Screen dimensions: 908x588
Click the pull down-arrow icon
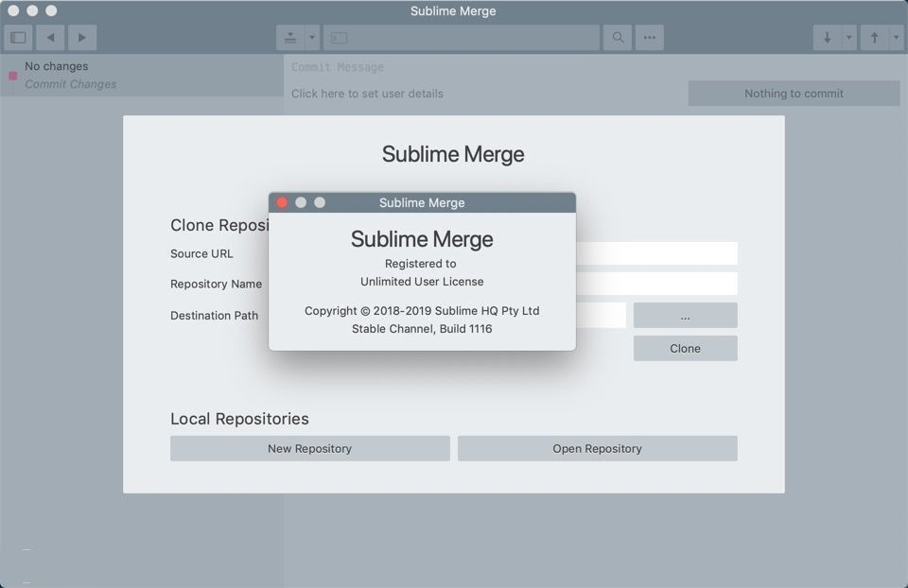pyautogui.click(x=827, y=38)
